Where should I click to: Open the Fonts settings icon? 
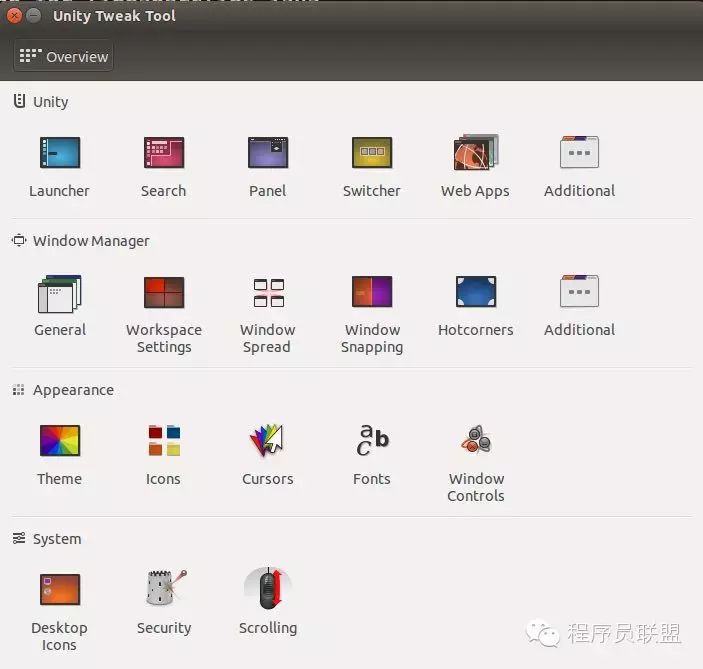coord(373,439)
